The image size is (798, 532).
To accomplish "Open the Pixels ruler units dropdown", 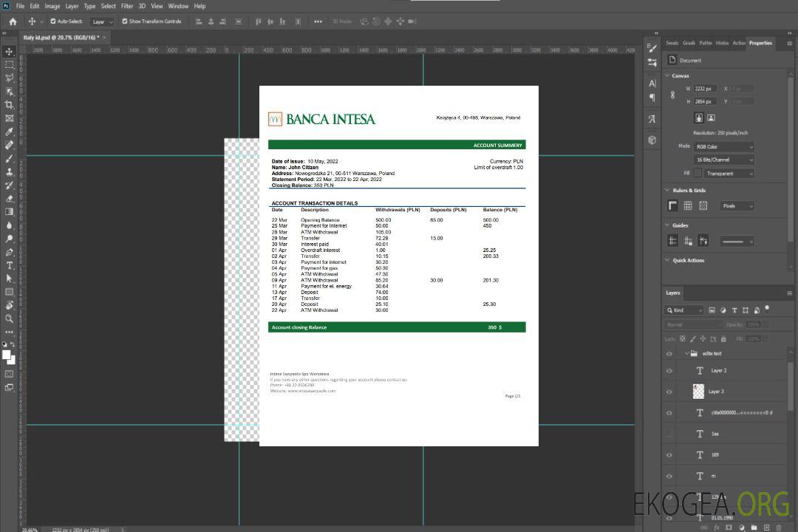I will click(737, 206).
